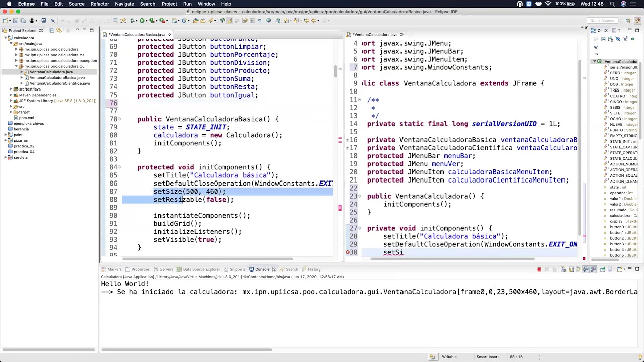Collapse the initComponents method at line 84
This screenshot has width=644, height=362.
tap(119, 167)
